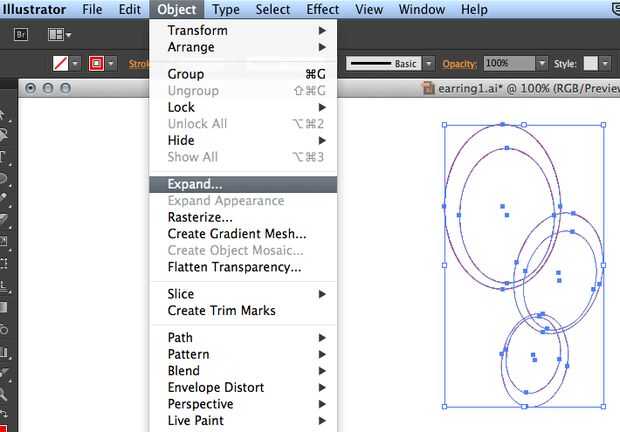
Task: Expand the Blend submenu
Action: 243,371
